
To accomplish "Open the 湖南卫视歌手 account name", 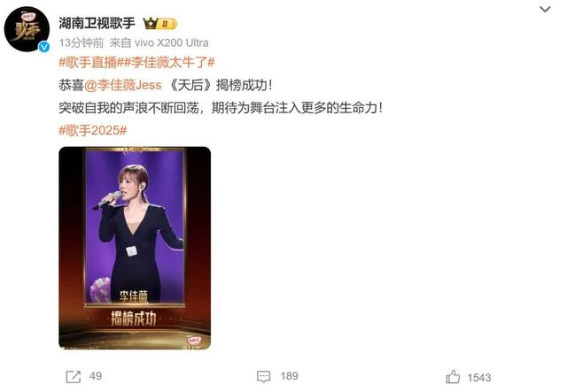I will point(97,24).
